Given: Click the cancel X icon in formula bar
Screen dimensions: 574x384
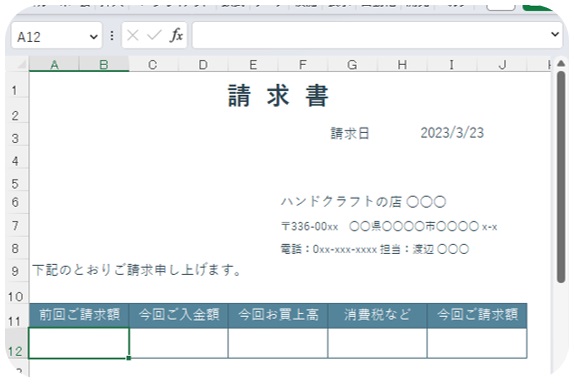Looking at the screenshot, I should click(133, 36).
